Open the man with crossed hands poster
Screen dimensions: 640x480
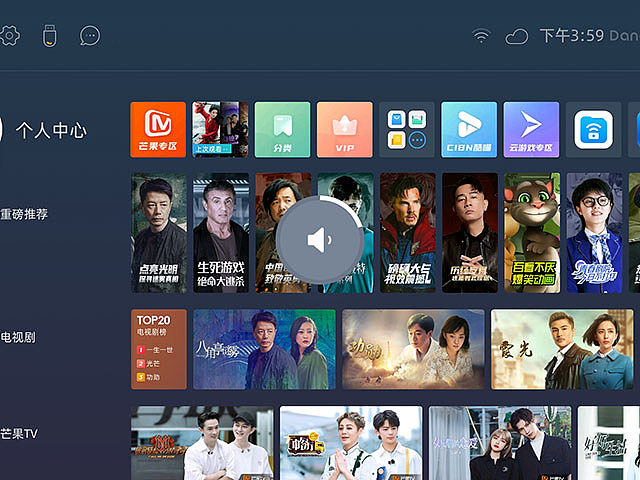470,233
